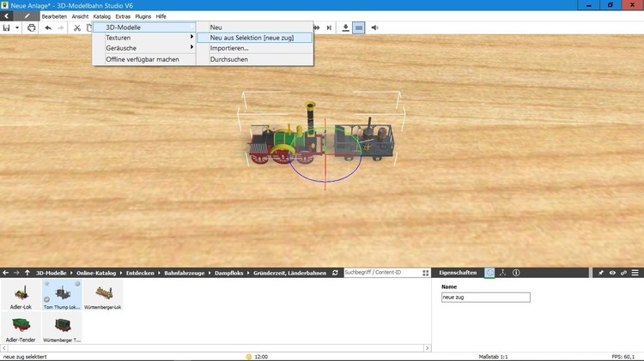Select 'Neu aus Selektion [neue zug]' menu entry
The width and height of the screenshot is (644, 361).
(252, 38)
